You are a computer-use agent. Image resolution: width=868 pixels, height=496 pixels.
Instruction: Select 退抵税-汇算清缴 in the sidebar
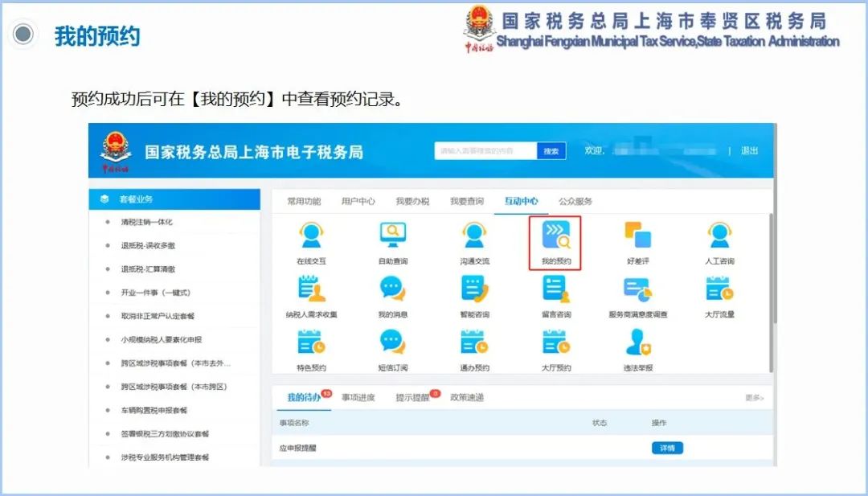148,269
